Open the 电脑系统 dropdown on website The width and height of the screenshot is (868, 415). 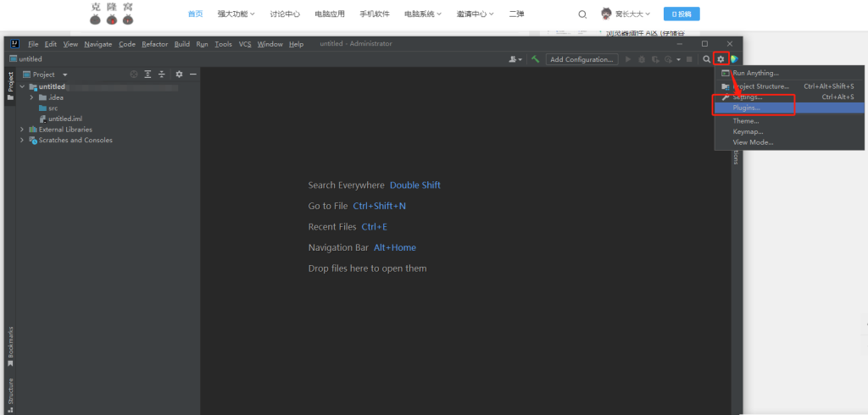click(x=423, y=14)
